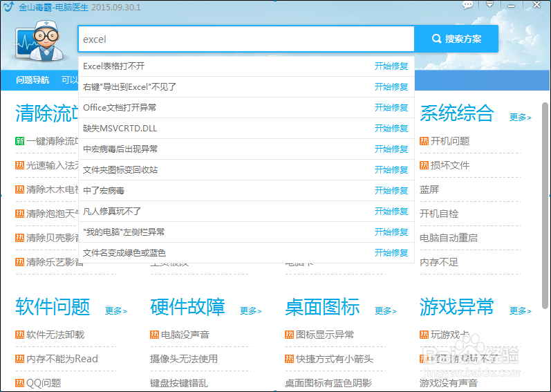Open the 内存不足 entry
Viewport: 551px width, 392px height.
pos(439,262)
